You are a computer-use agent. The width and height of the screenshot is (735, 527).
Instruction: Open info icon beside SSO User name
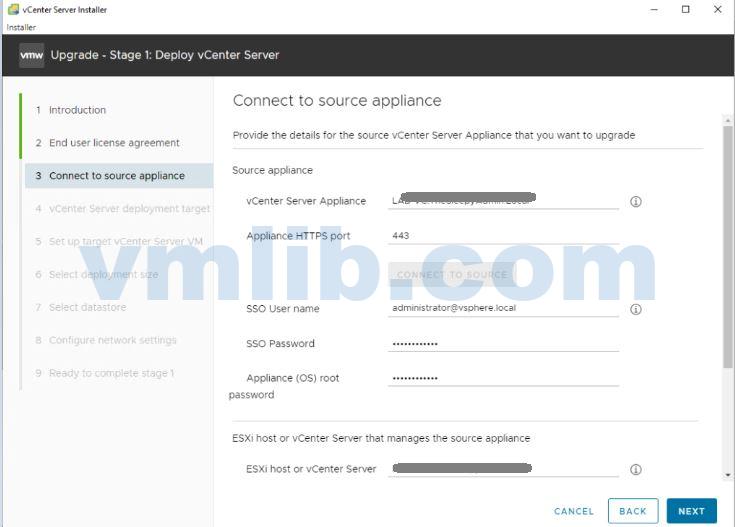[x=636, y=309]
